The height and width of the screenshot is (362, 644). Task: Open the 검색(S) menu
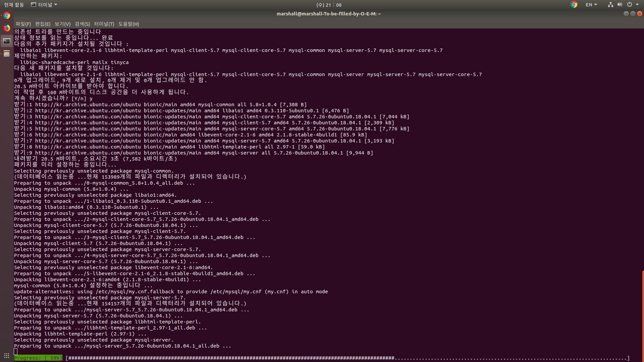point(82,24)
